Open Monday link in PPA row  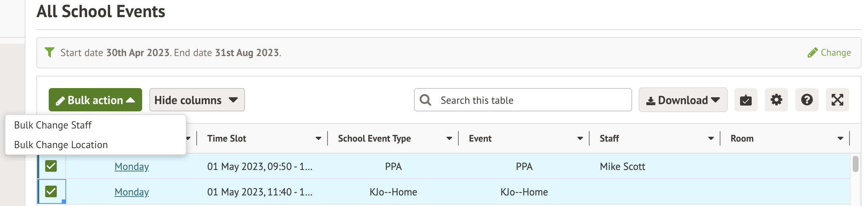coord(132,167)
